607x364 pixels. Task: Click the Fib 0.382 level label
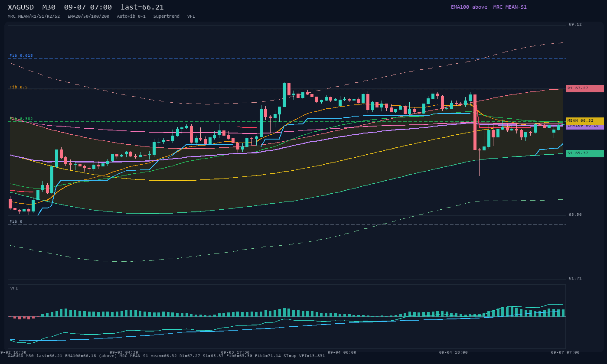pos(21,119)
